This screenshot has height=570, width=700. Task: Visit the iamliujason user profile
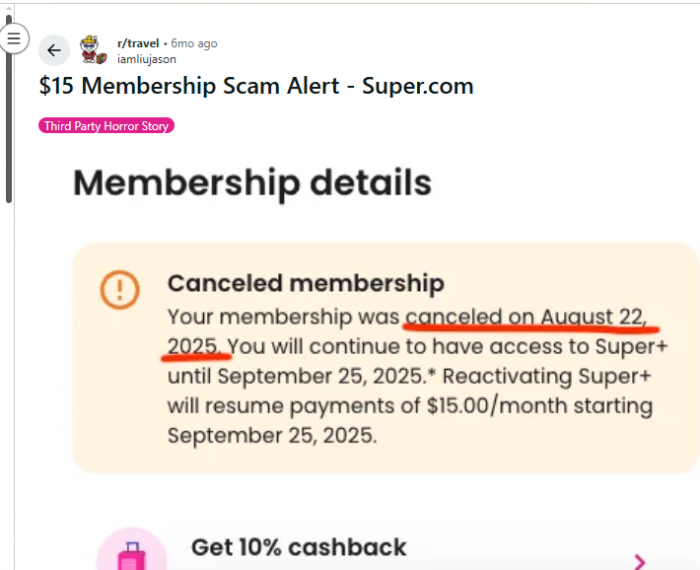click(x=146, y=59)
